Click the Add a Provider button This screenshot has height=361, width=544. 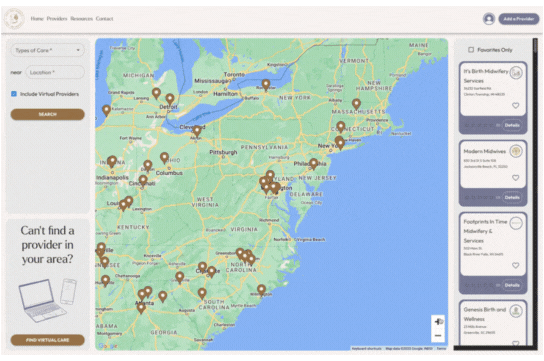pyautogui.click(x=519, y=19)
